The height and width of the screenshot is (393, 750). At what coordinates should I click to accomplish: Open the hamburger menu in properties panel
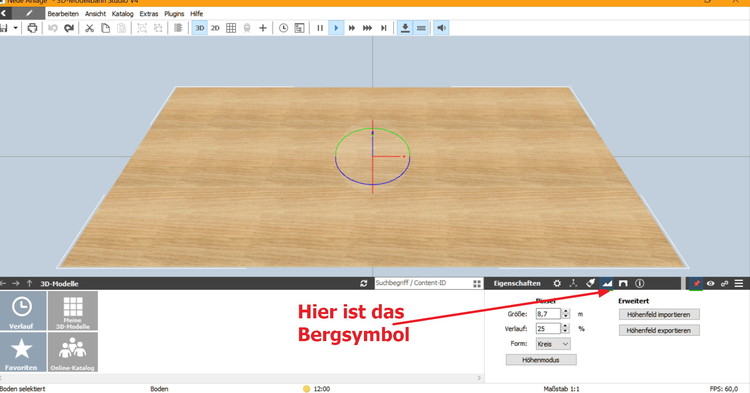739,284
